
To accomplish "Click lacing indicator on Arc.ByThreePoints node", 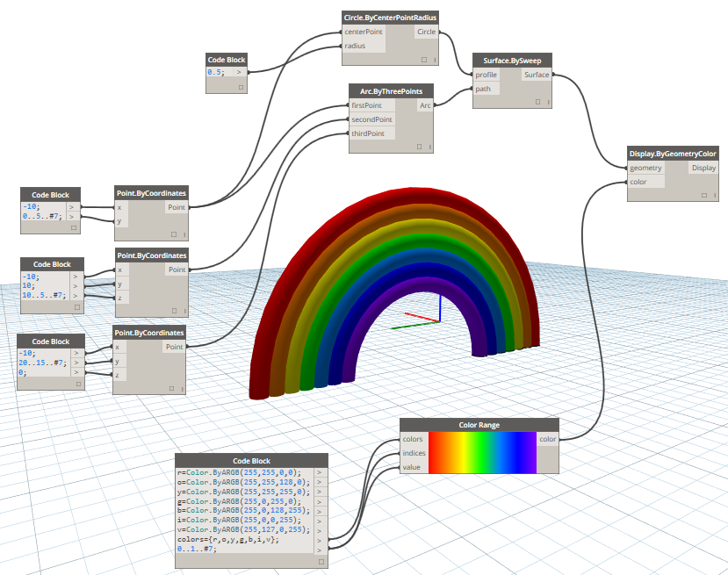I will pos(431,147).
